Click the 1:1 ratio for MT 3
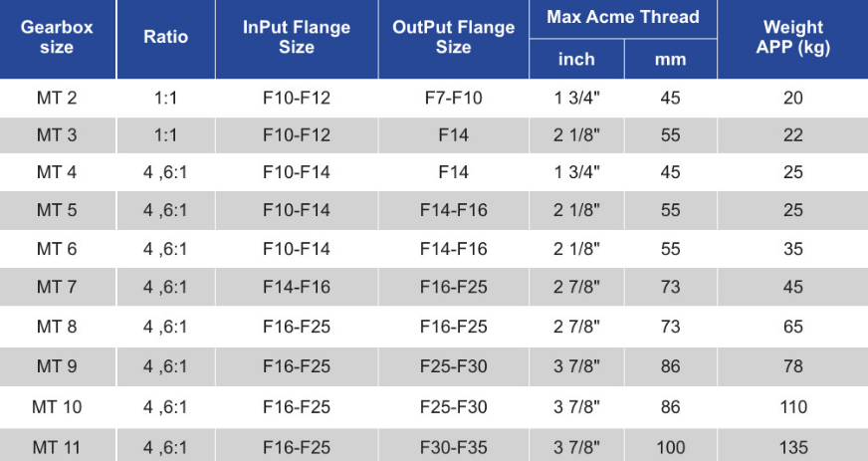The image size is (868, 461). tap(166, 135)
